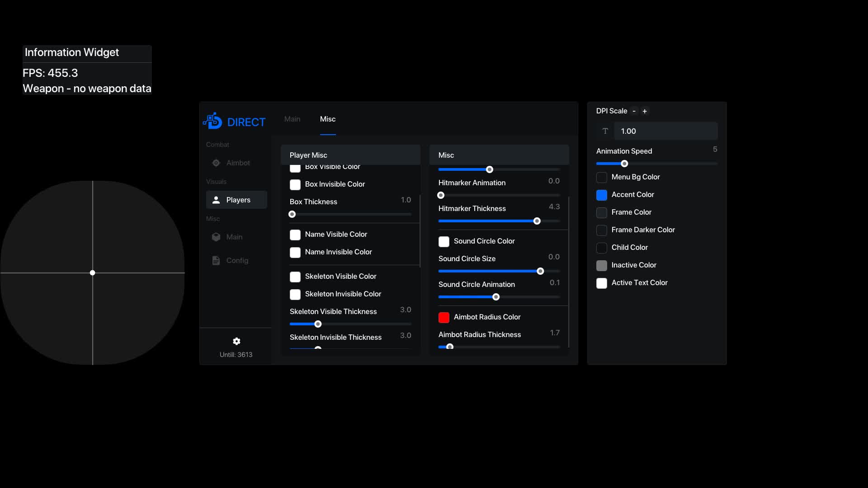Click the Animation Speed slider knob

coord(624,164)
